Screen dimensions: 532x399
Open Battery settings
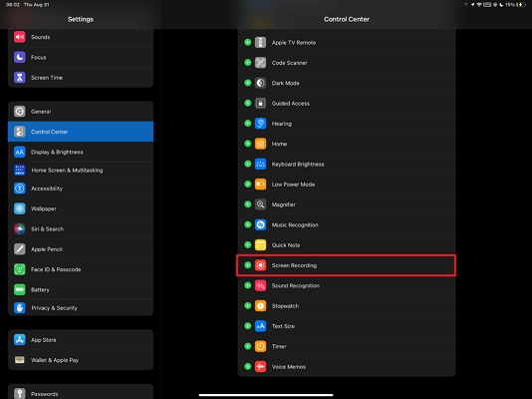[x=81, y=289]
